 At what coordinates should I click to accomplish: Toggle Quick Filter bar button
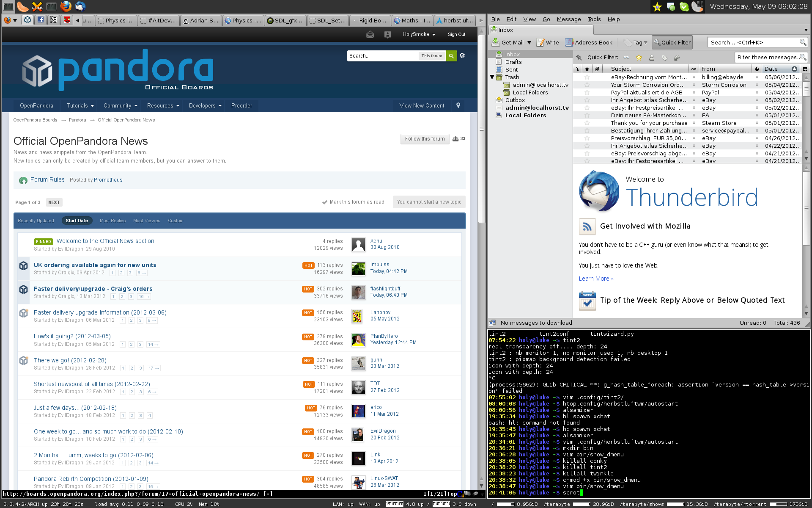click(x=672, y=42)
